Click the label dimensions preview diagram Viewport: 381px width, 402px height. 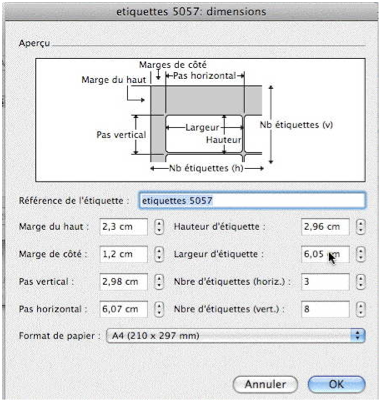click(200, 120)
